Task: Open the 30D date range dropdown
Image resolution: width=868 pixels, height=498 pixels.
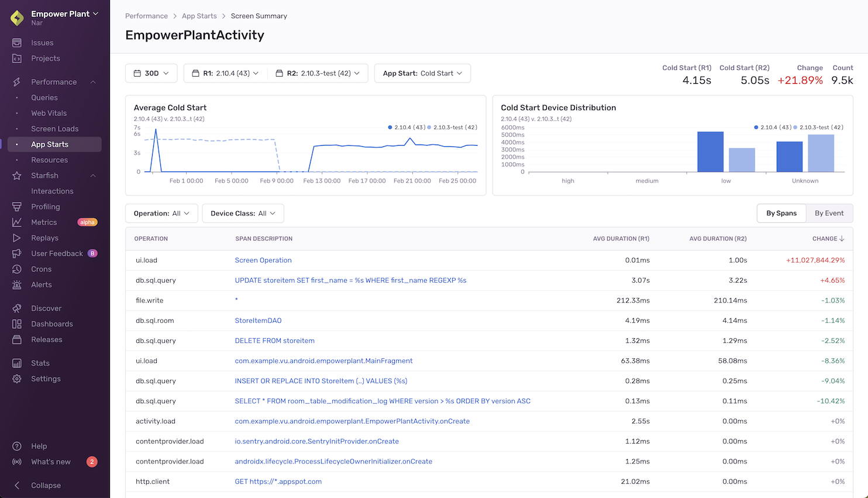Action: [x=151, y=73]
